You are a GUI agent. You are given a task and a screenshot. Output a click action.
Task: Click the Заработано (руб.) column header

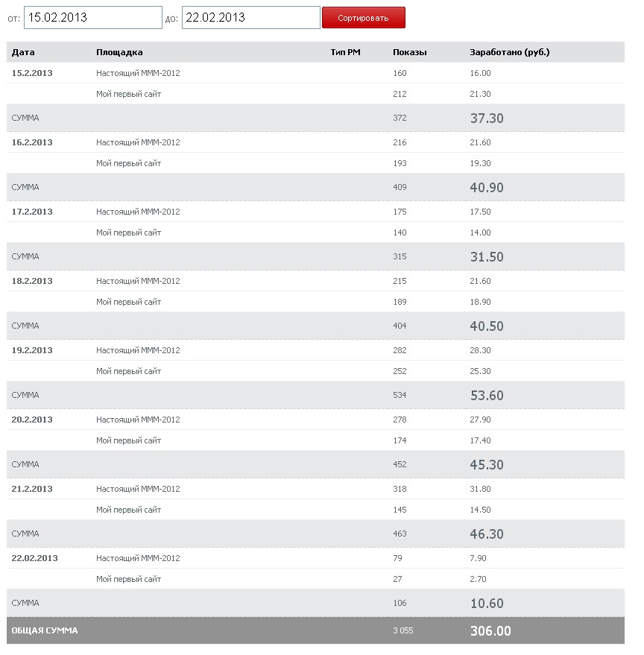[x=510, y=52]
